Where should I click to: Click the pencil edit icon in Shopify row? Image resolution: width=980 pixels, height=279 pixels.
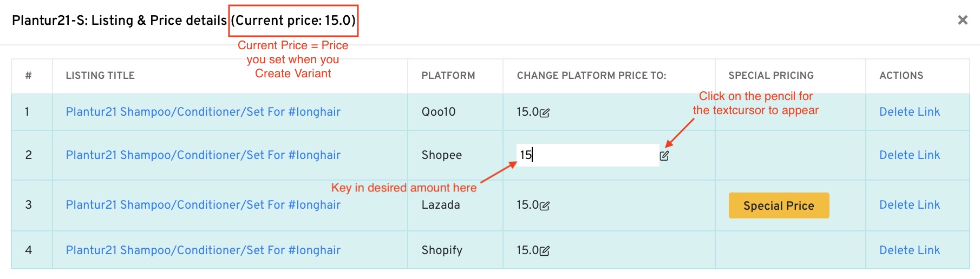[545, 251]
